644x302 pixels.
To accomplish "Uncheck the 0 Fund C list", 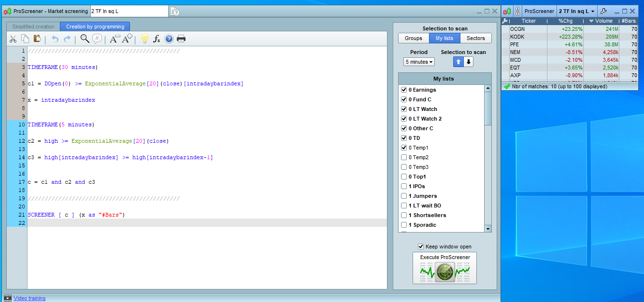I will (404, 99).
